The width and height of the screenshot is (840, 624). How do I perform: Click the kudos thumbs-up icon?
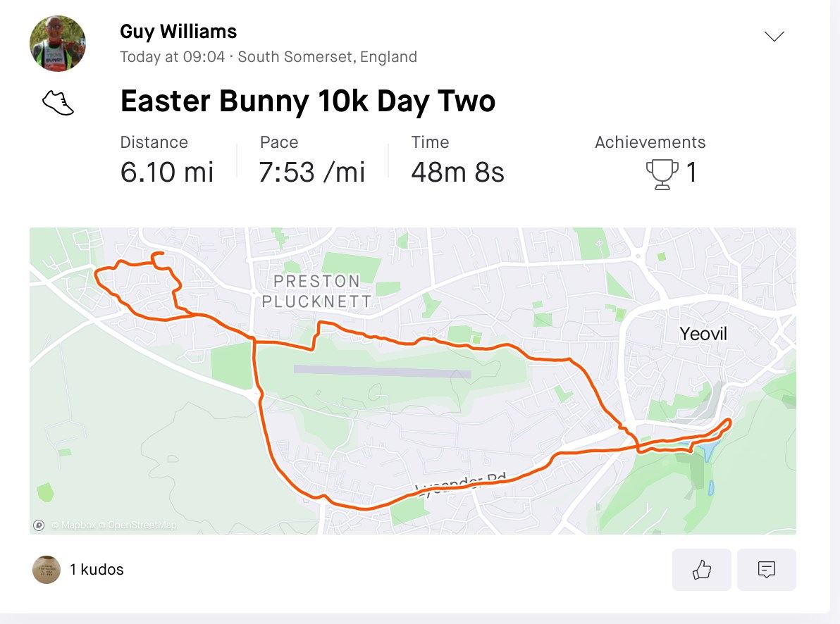[702, 569]
